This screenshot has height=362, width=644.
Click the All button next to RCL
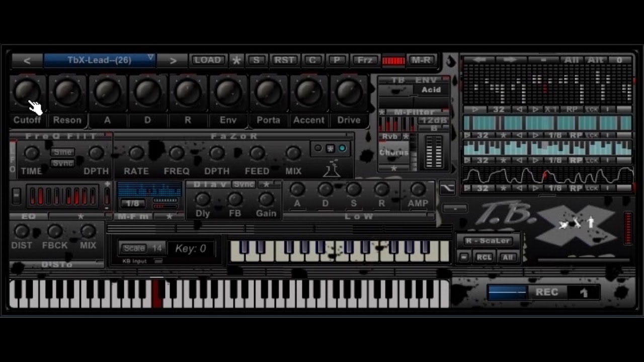pos(508,257)
